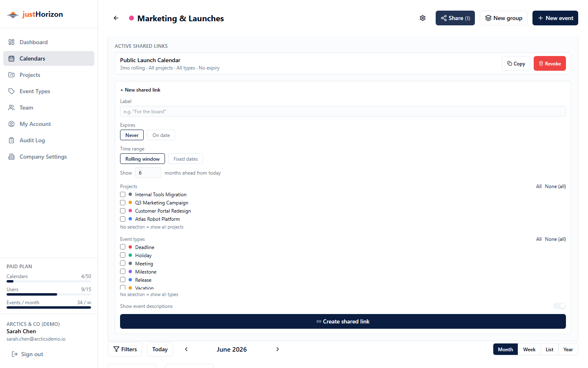Open Team page from sidebar
The image size is (588, 368).
(49, 108)
